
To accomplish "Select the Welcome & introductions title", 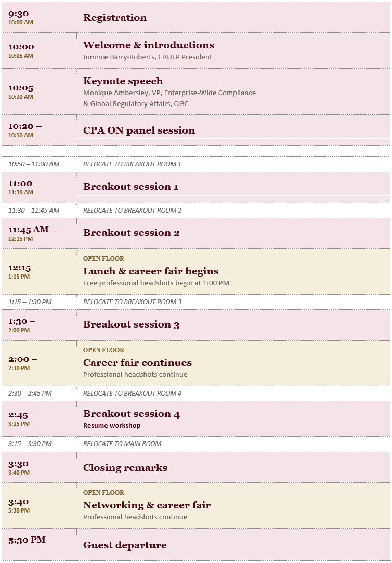I will (149, 45).
